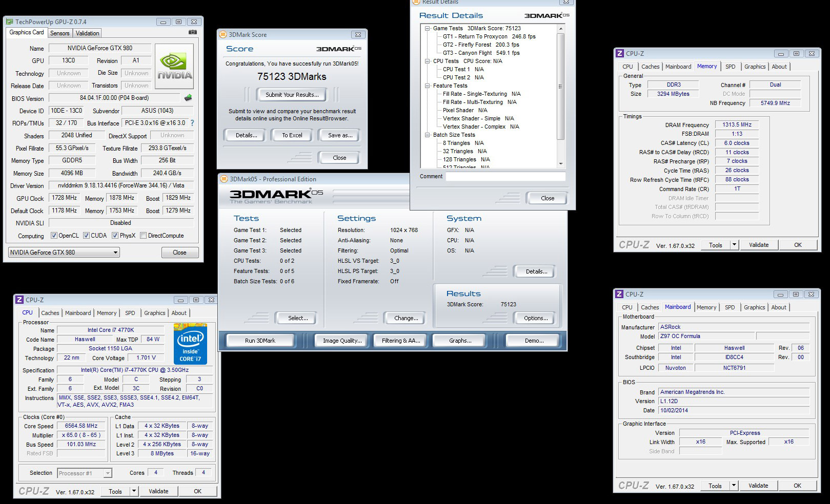Open the Tools arrow menu in the CPU-Z Mainboard window
The height and width of the screenshot is (504, 830).
coord(734,486)
